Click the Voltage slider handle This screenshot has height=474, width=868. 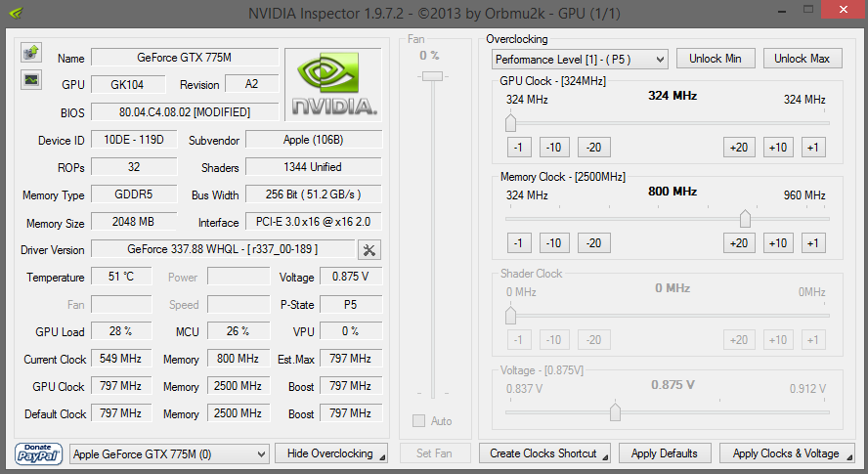coord(615,412)
